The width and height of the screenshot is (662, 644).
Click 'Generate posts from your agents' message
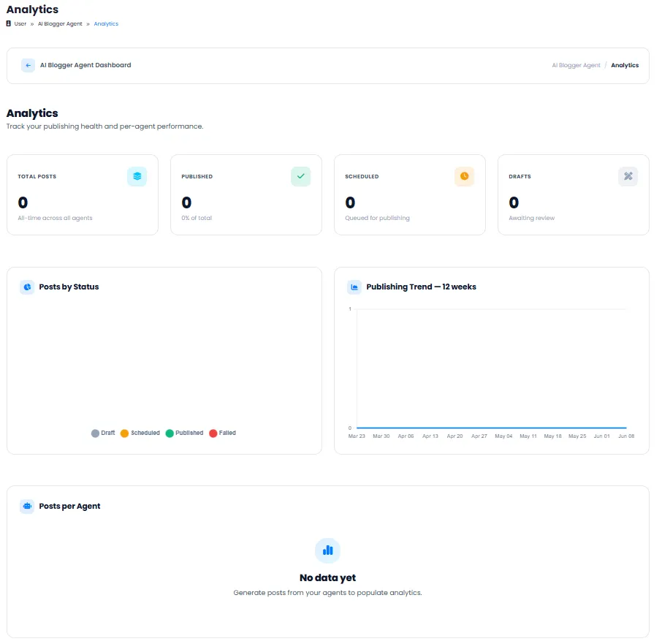327,593
